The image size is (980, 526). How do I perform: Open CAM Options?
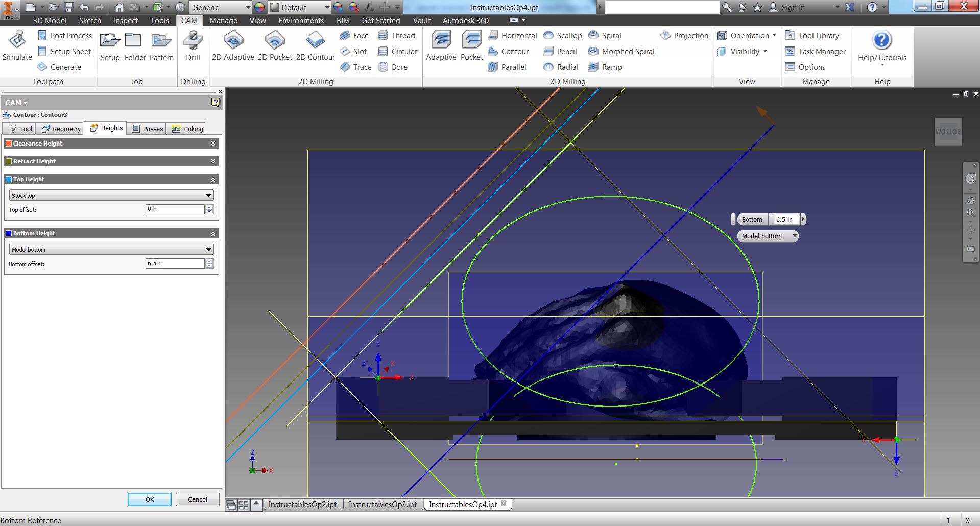pyautogui.click(x=805, y=67)
